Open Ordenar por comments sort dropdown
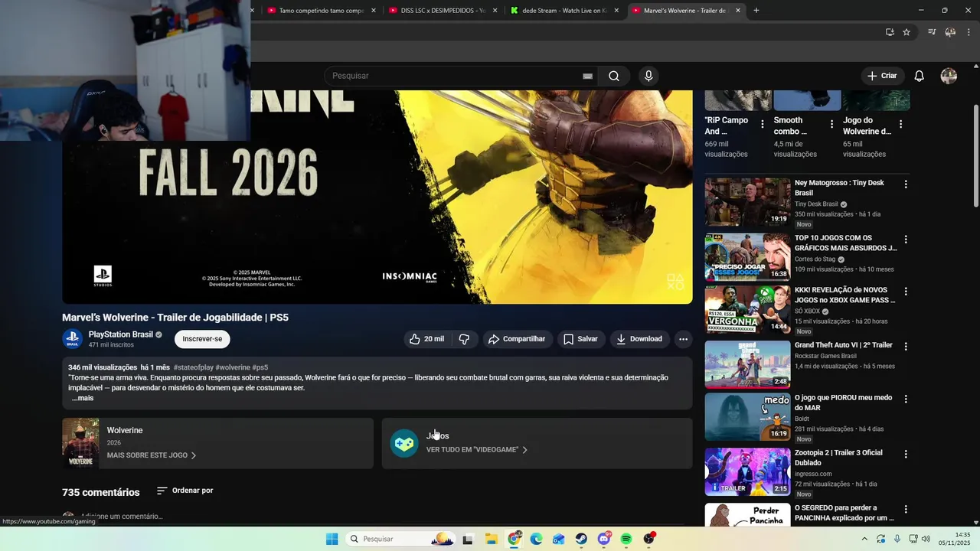Screen dimensions: 980x551 185,491
